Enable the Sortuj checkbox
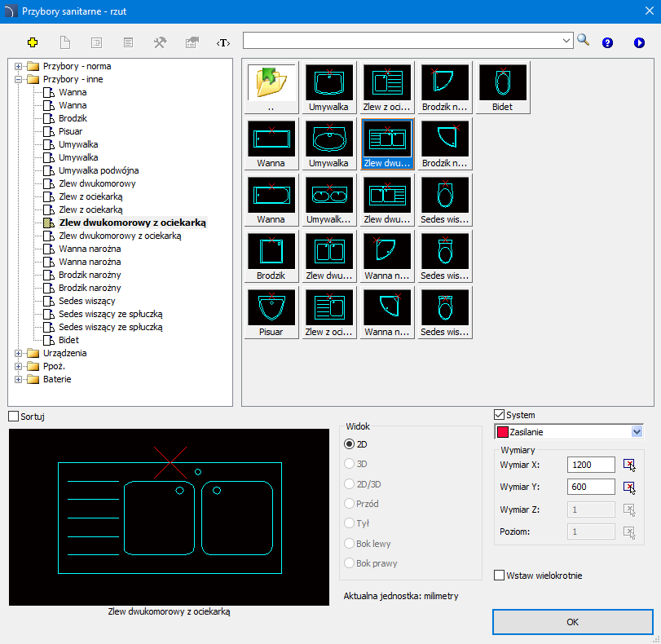This screenshot has height=644, width=661. point(13,417)
